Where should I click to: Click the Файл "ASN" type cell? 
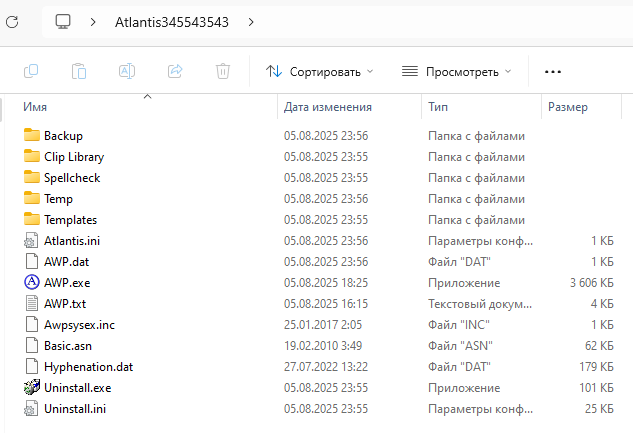[460, 345]
